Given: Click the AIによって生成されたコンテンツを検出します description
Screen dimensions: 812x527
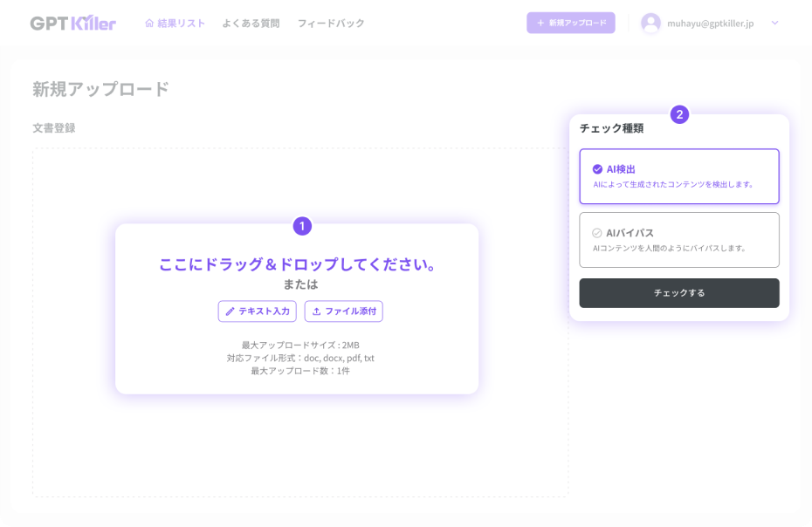Looking at the screenshot, I should pyautogui.click(x=674, y=184).
